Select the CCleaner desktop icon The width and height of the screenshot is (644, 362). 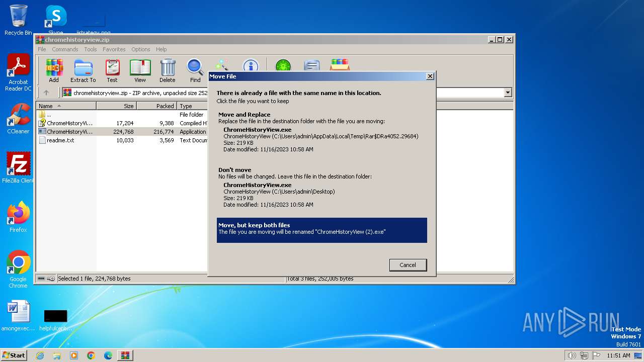pos(18,119)
